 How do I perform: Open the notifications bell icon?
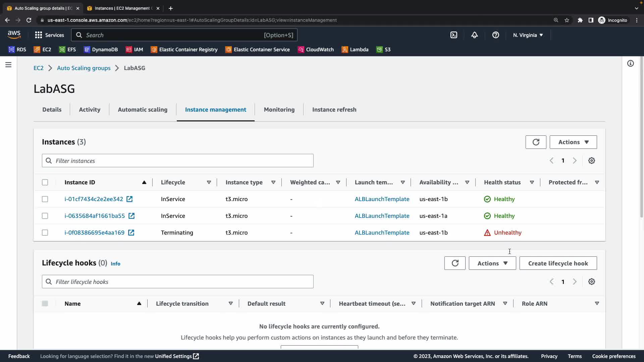[474, 35]
